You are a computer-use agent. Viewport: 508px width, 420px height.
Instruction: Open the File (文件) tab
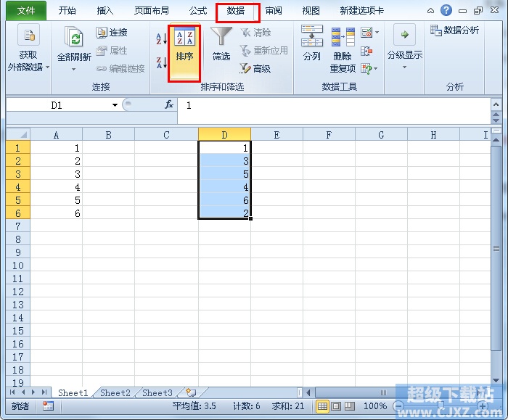point(26,11)
